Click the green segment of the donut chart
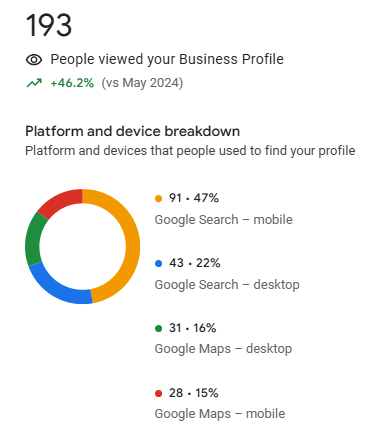 [33, 240]
